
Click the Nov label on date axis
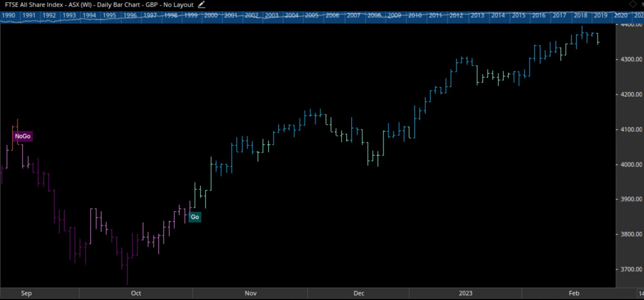pyautogui.click(x=251, y=293)
